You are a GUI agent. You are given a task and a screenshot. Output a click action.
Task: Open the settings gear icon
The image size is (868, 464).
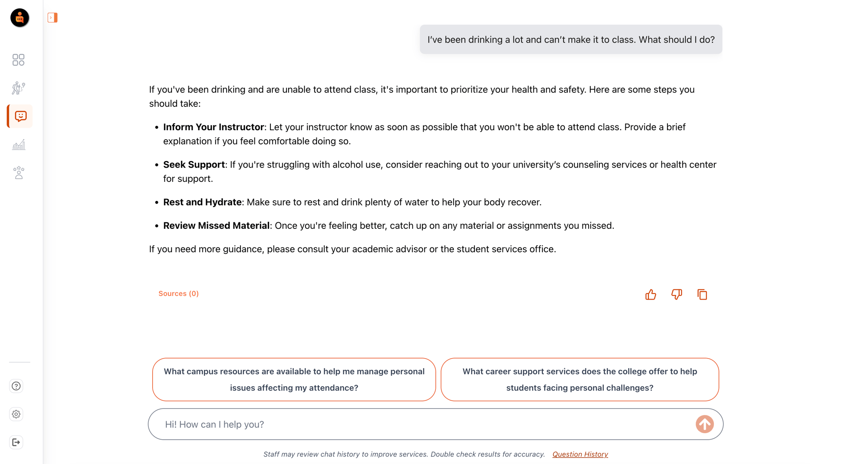click(x=16, y=414)
